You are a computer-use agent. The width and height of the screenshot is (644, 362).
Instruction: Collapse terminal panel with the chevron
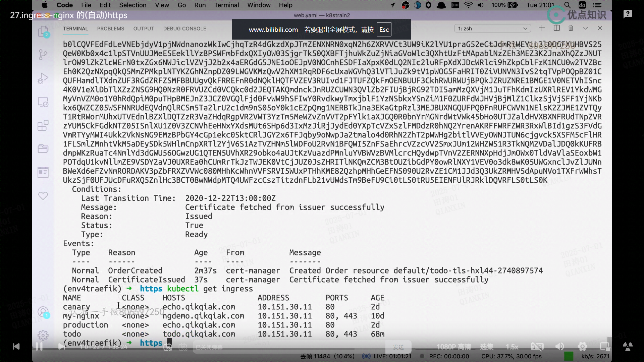pos(585,28)
